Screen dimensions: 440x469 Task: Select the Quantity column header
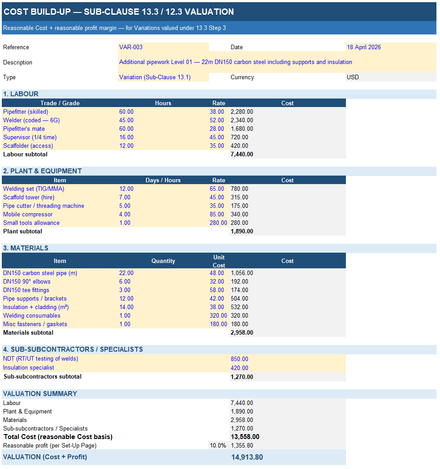pyautogui.click(x=163, y=261)
